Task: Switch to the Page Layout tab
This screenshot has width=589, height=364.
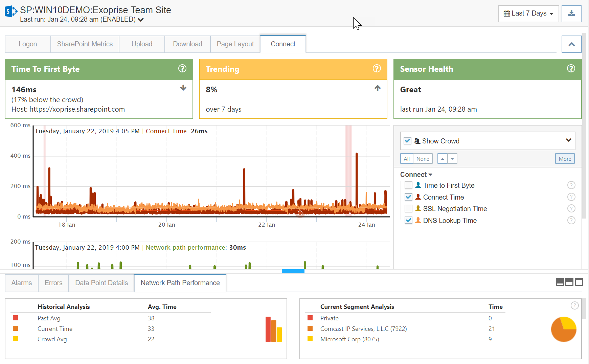Action: (235, 44)
